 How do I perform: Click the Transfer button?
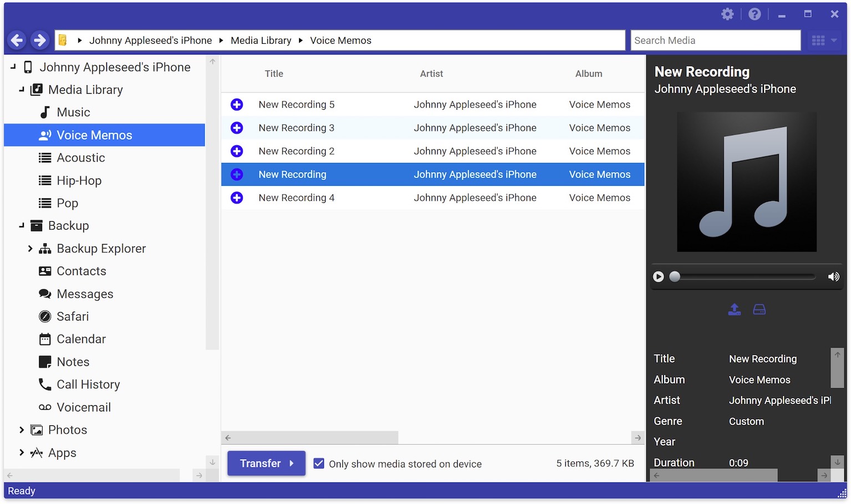pyautogui.click(x=266, y=464)
